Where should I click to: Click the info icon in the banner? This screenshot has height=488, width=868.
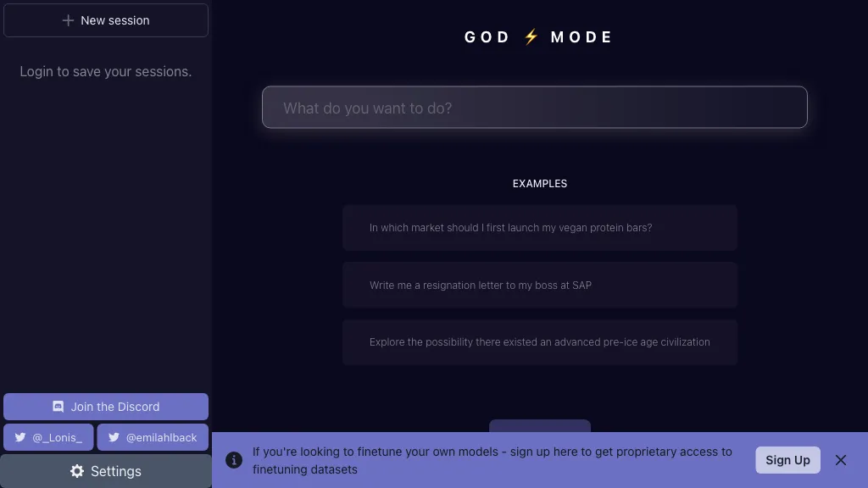[234, 460]
